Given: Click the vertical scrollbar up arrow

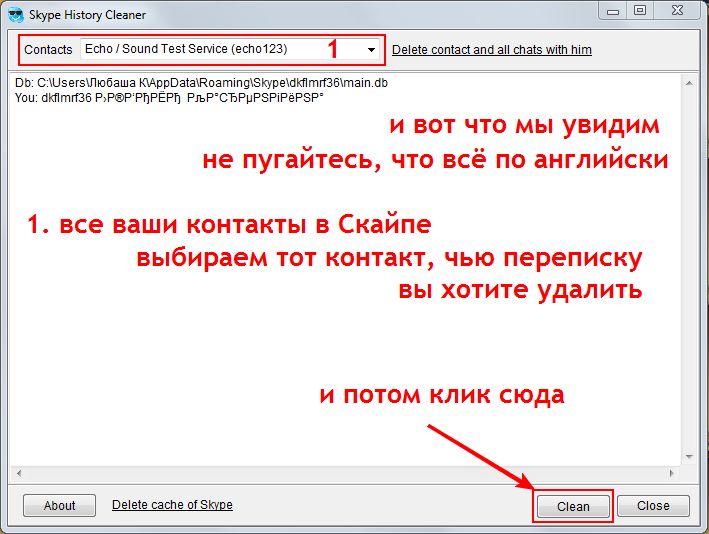Looking at the screenshot, I should 689,83.
